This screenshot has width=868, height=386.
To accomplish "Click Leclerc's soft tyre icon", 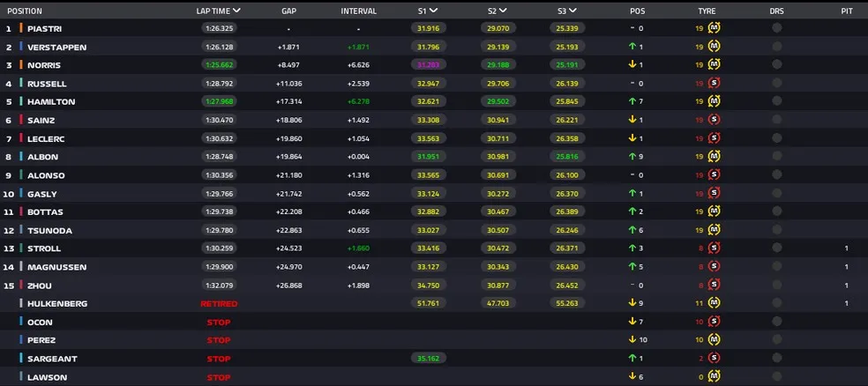I will coord(715,138).
